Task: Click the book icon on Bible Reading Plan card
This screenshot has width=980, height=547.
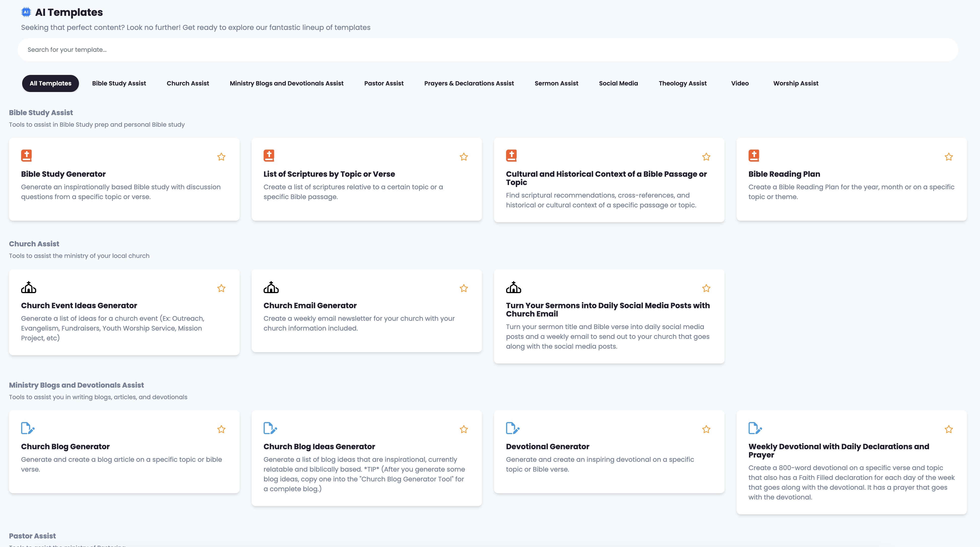Action: click(x=754, y=156)
